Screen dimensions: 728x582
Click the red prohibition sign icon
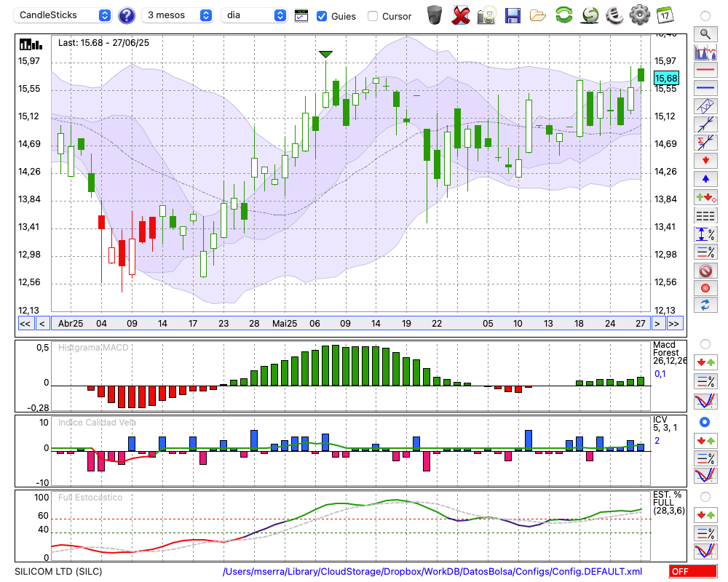(x=705, y=270)
